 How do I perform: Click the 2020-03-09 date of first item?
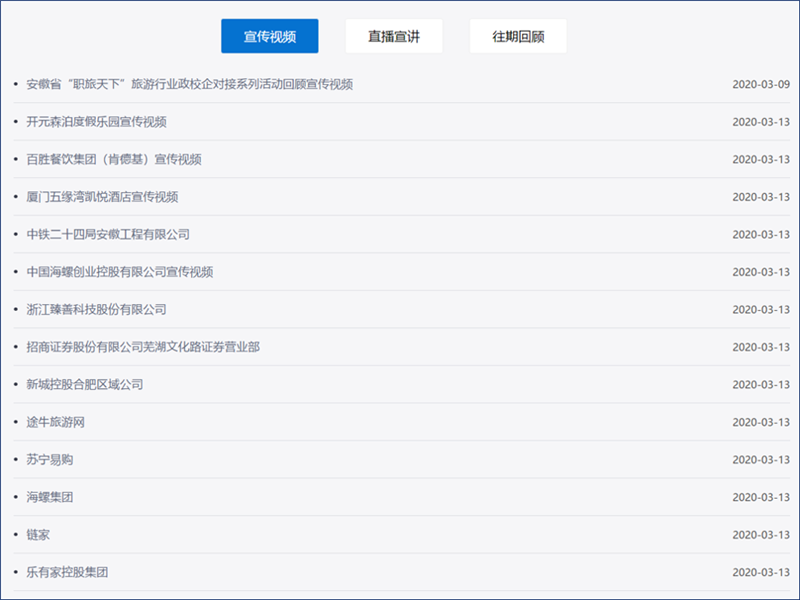[760, 84]
